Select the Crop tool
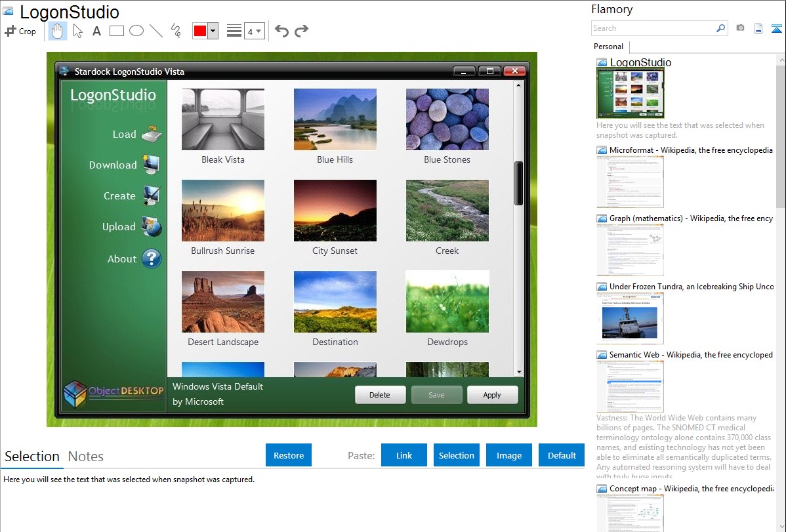Viewport: 786px width, 532px height. pyautogui.click(x=20, y=31)
